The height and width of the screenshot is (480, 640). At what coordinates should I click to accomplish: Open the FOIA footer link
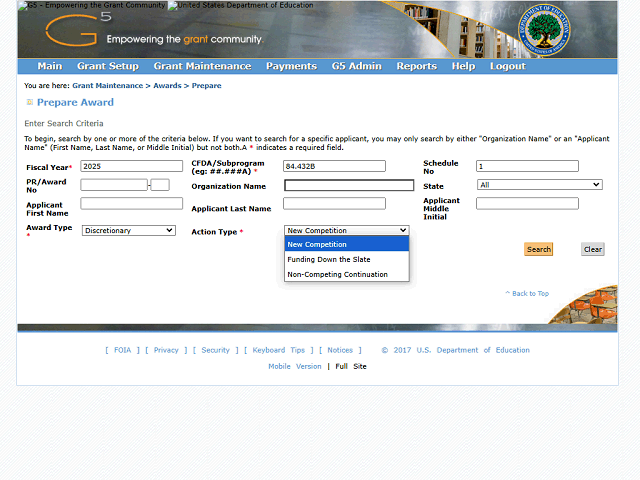(122, 350)
